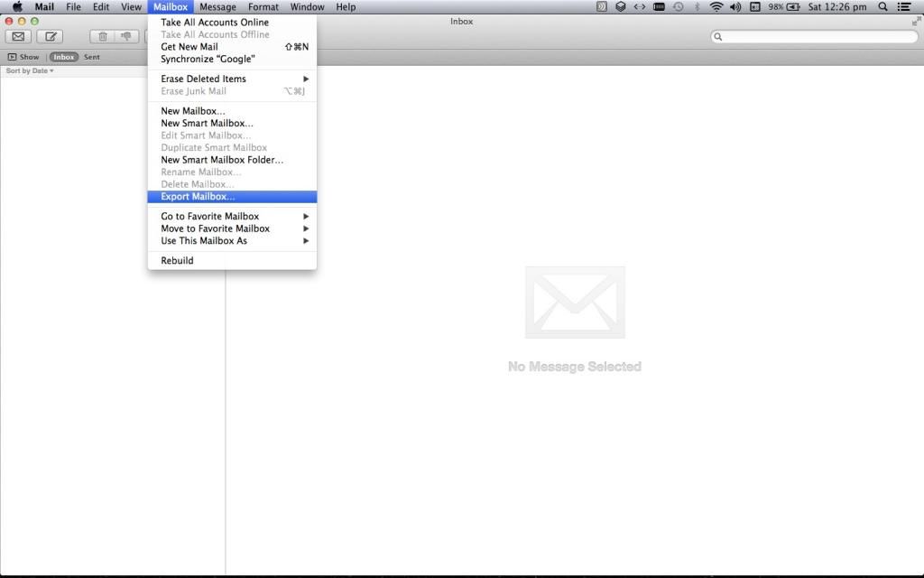This screenshot has height=578, width=924.
Task: Select the Sent favorites button
Action: coord(91,57)
